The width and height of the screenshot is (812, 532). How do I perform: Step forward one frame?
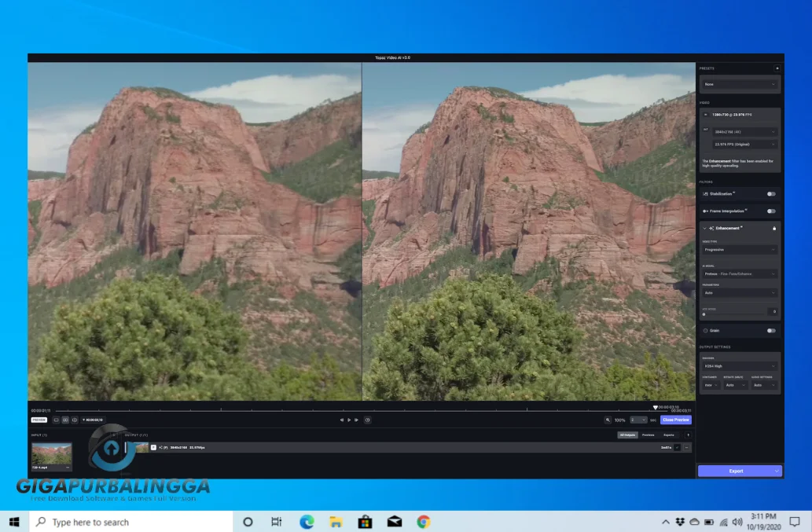coord(356,420)
